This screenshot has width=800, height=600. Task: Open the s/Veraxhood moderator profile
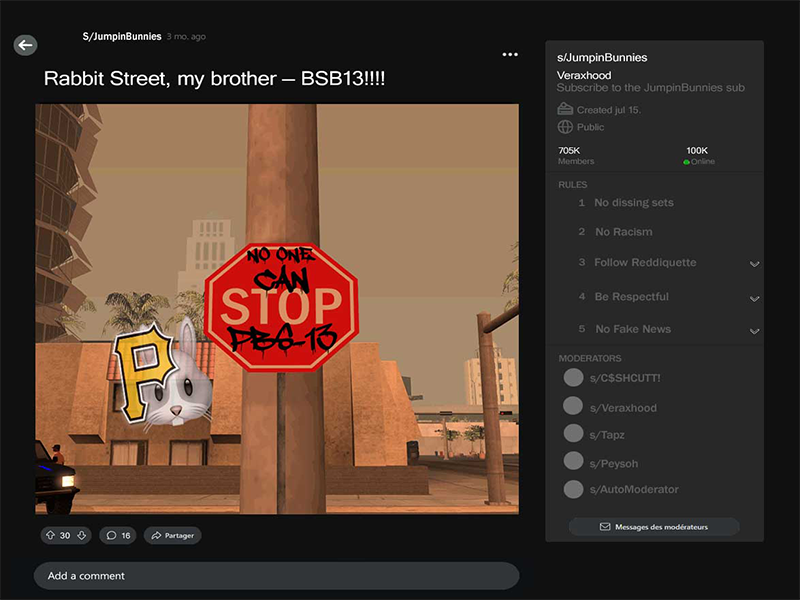[623, 408]
